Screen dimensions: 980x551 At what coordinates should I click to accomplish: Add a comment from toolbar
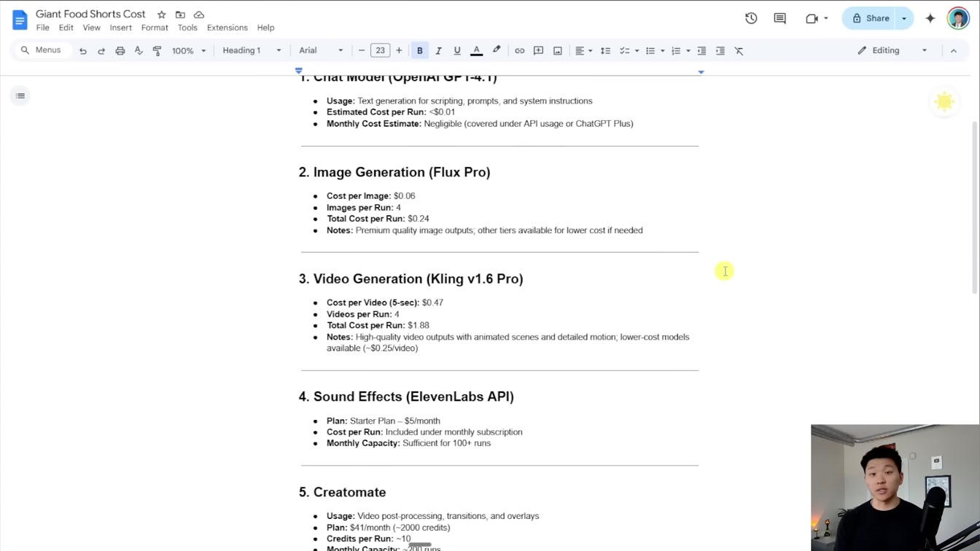click(x=538, y=50)
